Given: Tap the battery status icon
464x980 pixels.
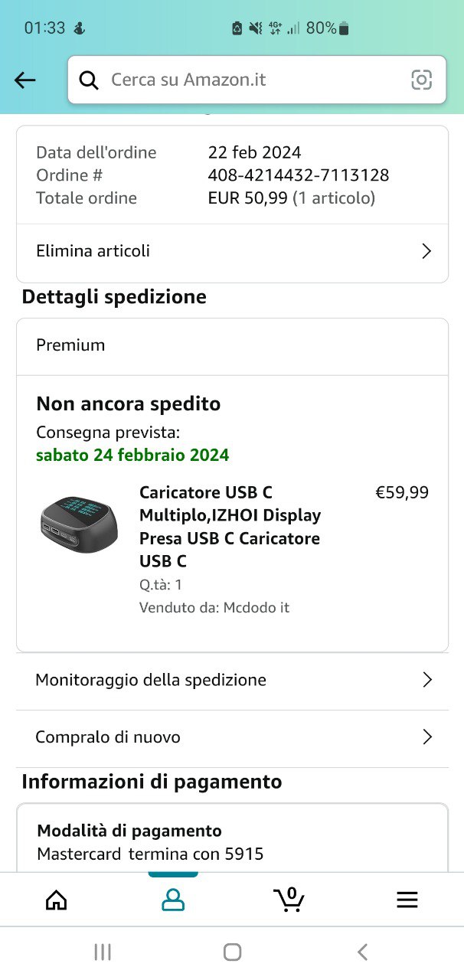Looking at the screenshot, I should [343, 28].
